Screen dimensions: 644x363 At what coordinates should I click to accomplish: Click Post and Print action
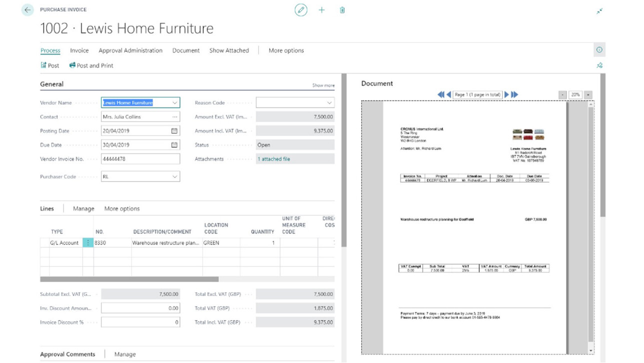pyautogui.click(x=91, y=65)
